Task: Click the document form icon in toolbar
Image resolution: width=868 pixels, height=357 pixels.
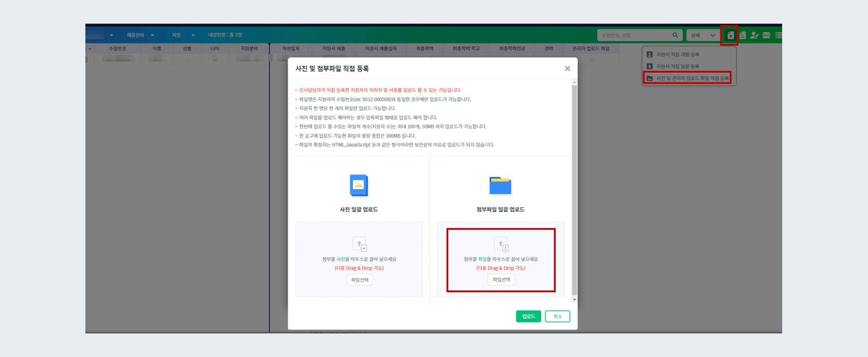Action: (743, 35)
